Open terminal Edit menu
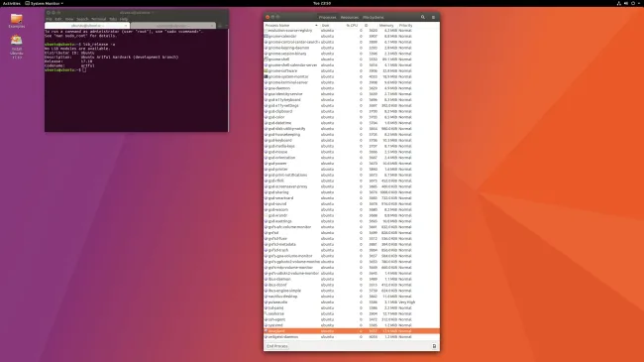 click(58, 19)
